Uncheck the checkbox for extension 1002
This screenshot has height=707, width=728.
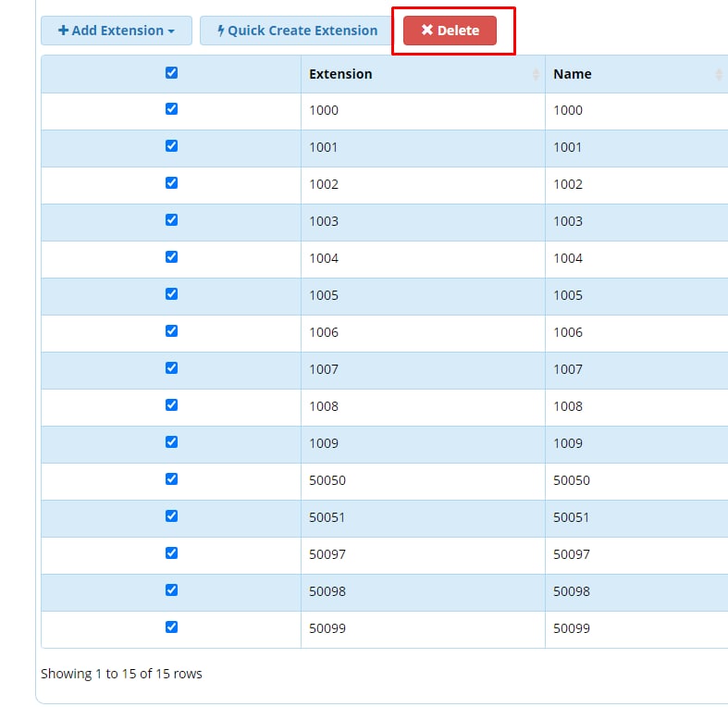pyautogui.click(x=171, y=182)
